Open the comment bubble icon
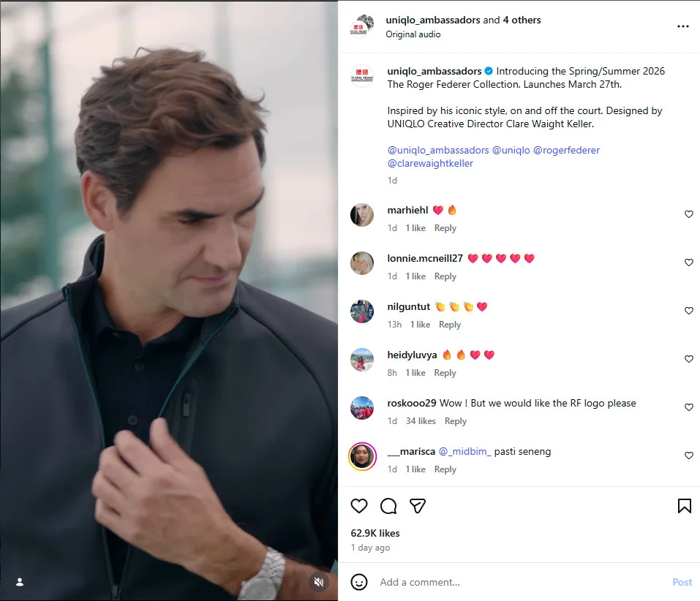This screenshot has height=601, width=700. 388,506
